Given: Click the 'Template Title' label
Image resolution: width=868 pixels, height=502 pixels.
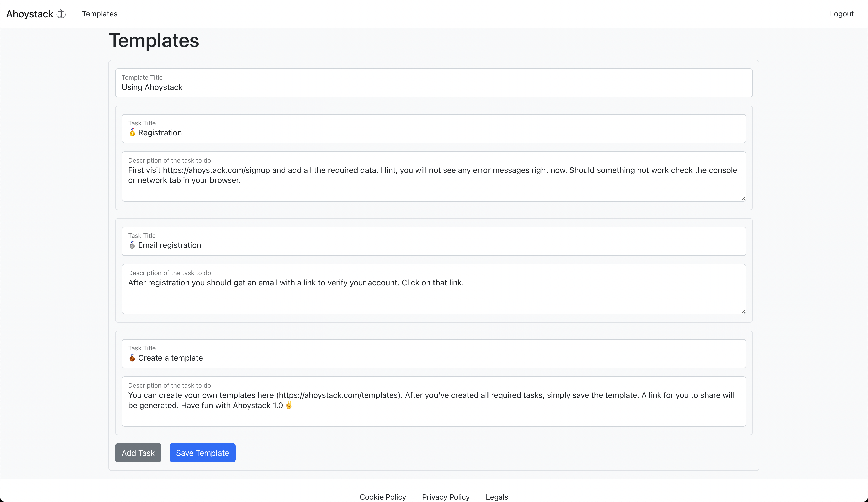Looking at the screenshot, I should click(142, 78).
